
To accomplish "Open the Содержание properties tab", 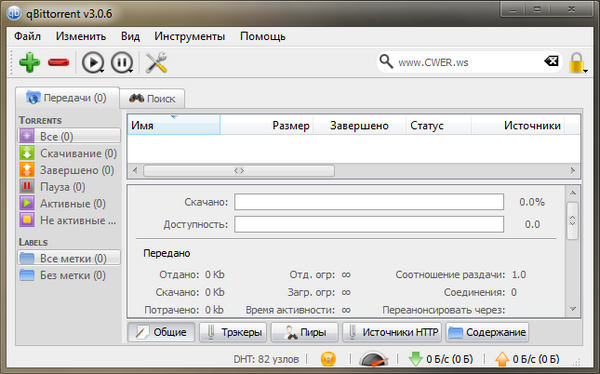I will 487,332.
